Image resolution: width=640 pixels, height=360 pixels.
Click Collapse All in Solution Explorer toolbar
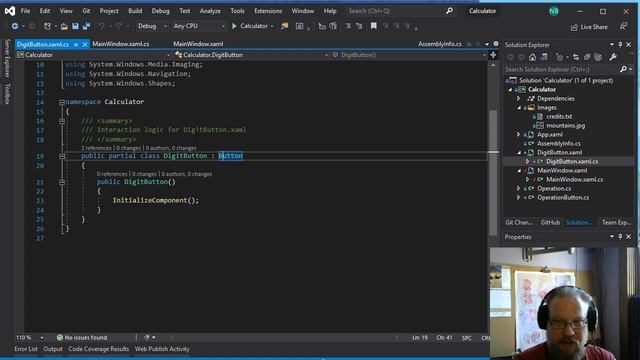[587, 57]
